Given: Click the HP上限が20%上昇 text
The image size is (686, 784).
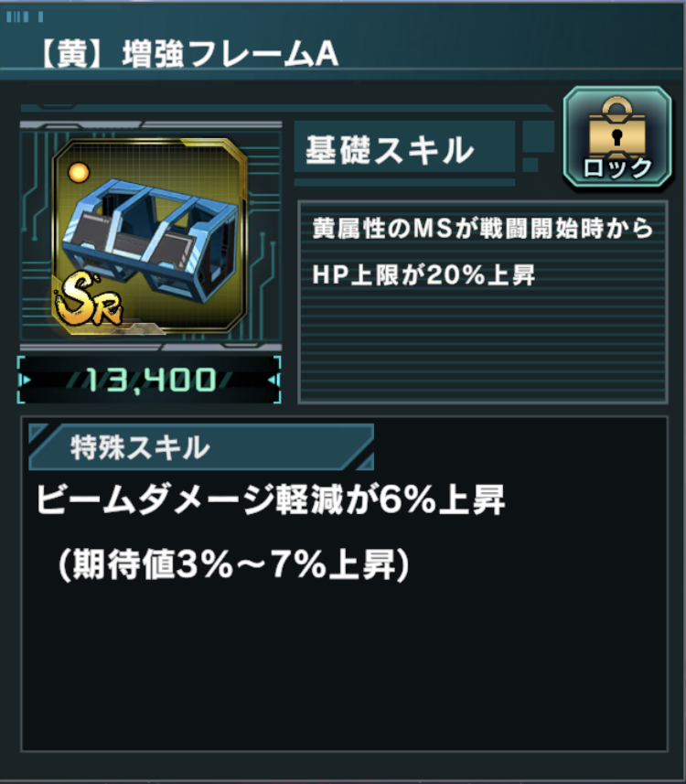Looking at the screenshot, I should 423,275.
